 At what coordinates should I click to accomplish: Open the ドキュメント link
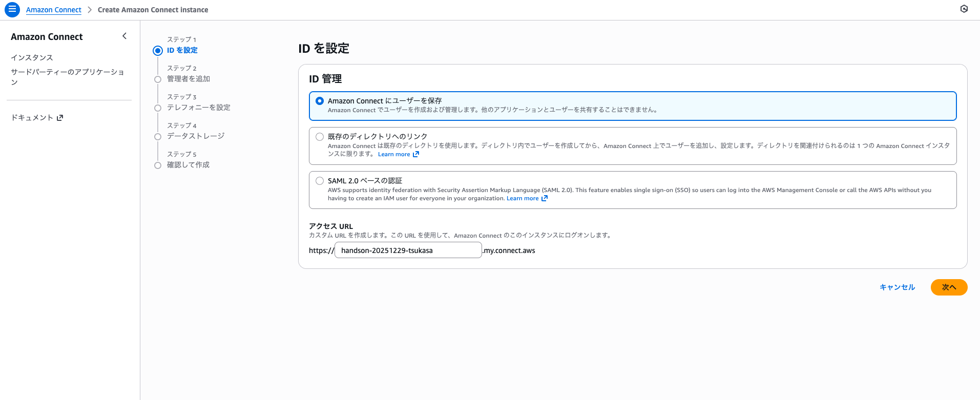[32, 118]
